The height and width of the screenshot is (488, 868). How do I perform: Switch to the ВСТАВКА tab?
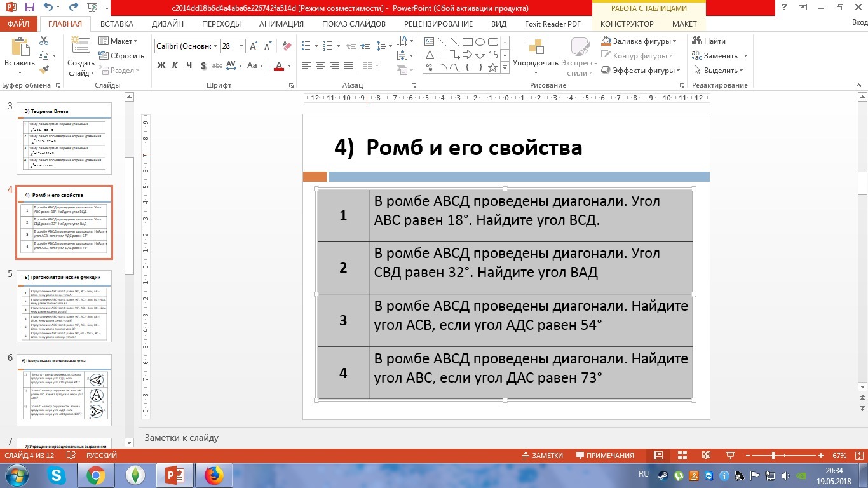click(x=116, y=24)
